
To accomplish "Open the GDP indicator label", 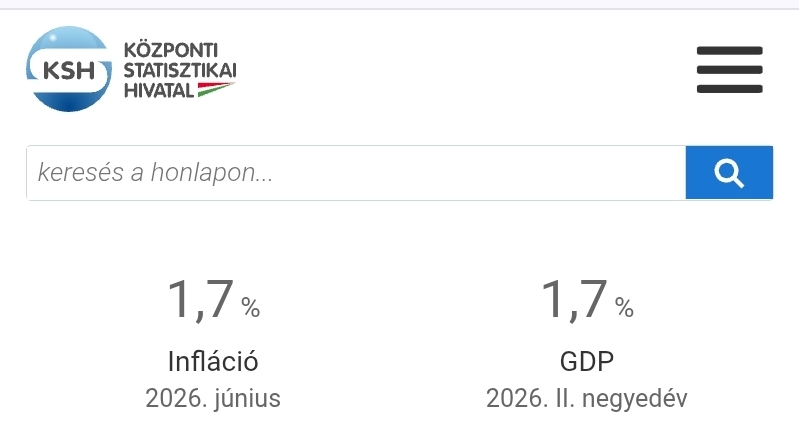I will pos(587,362).
